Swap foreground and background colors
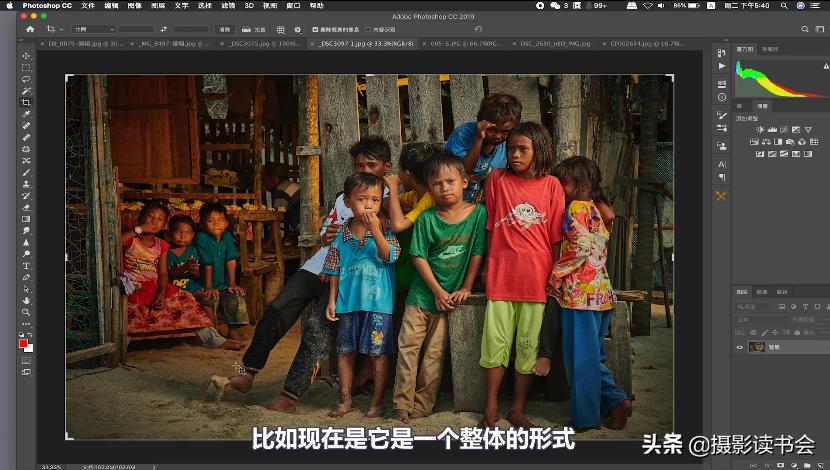The image size is (830, 470). pos(30,335)
